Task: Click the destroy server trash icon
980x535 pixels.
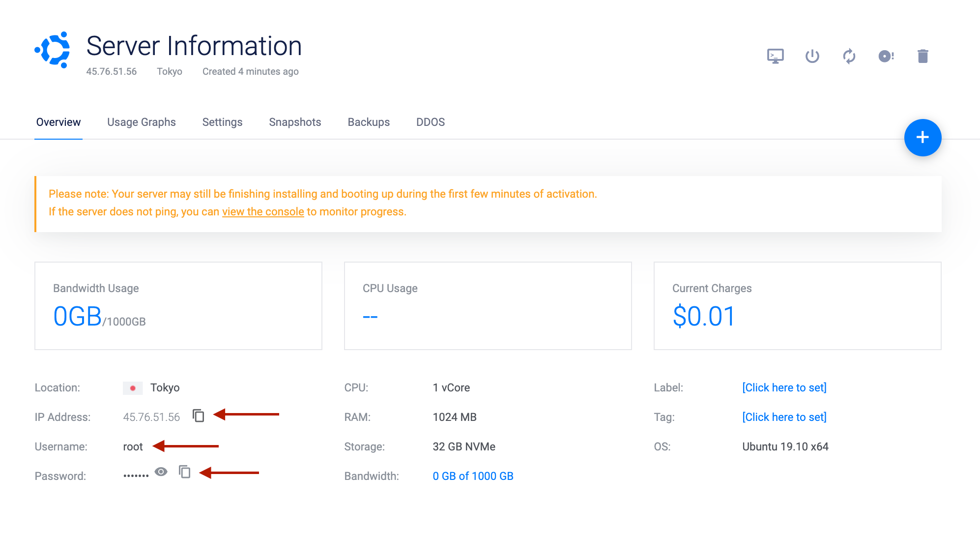Action: 922,56
